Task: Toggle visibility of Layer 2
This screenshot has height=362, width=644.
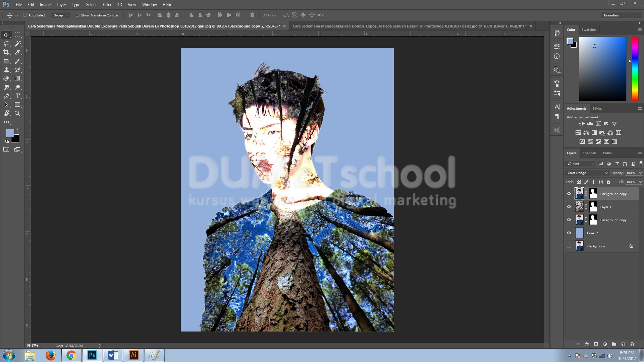Action: point(569,233)
